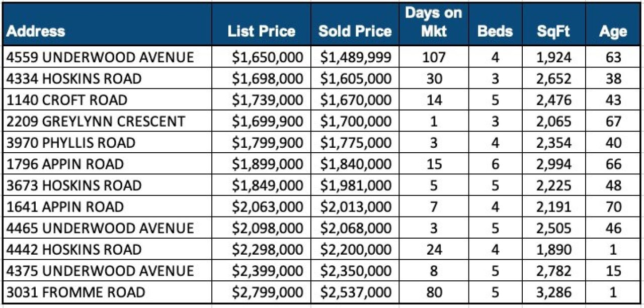Select age 70 cell for 1641 Appin Road
The image size is (644, 308).
pyautogui.click(x=614, y=207)
